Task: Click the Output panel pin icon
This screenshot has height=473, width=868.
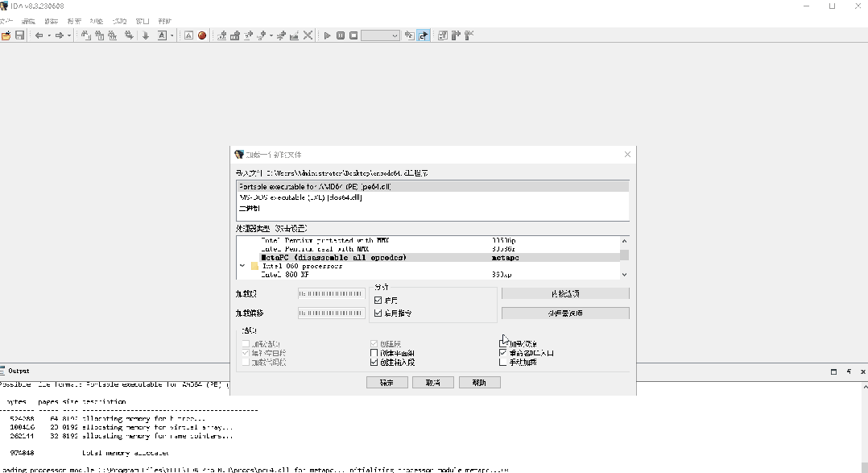Action: point(849,371)
